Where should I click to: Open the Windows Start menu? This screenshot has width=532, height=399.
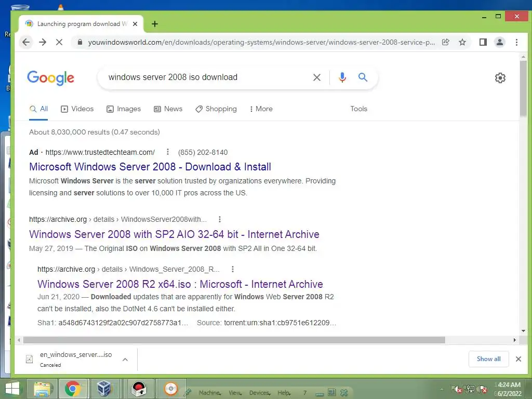tap(12, 389)
